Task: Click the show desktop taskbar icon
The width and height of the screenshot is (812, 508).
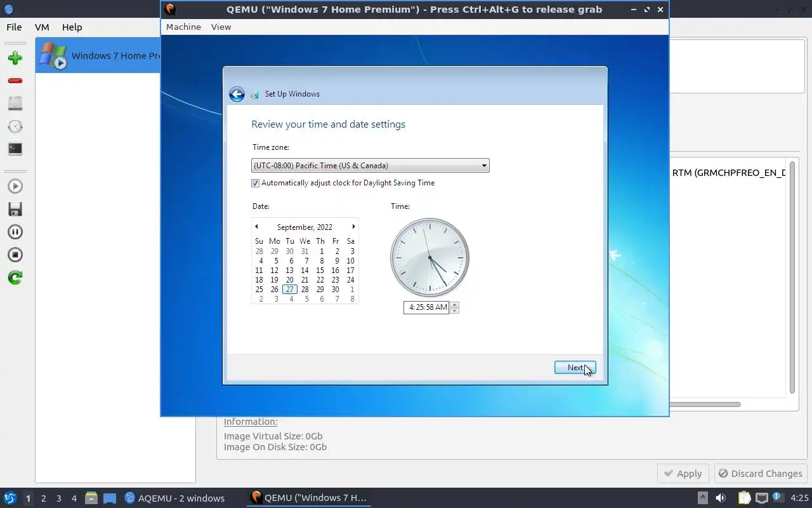Action: (110, 498)
